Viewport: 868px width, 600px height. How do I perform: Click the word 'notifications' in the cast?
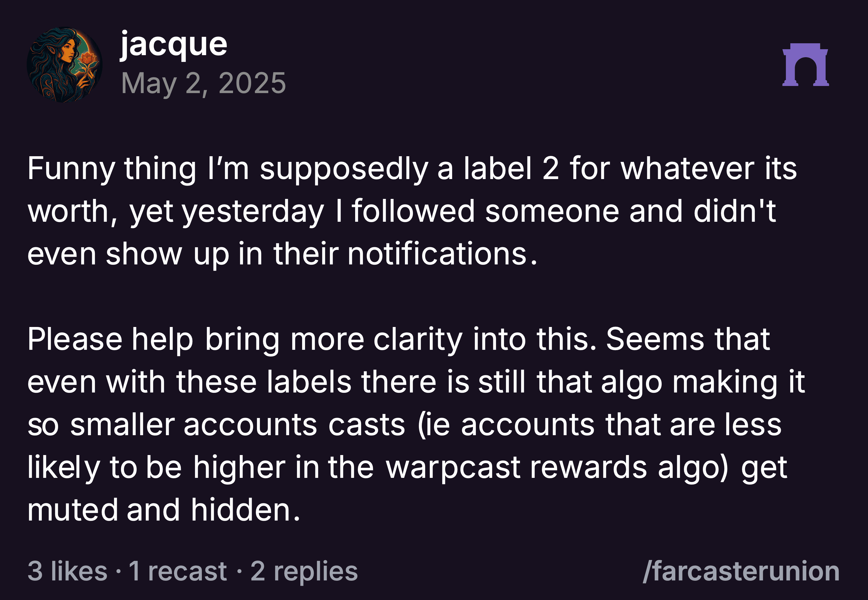[437, 254]
